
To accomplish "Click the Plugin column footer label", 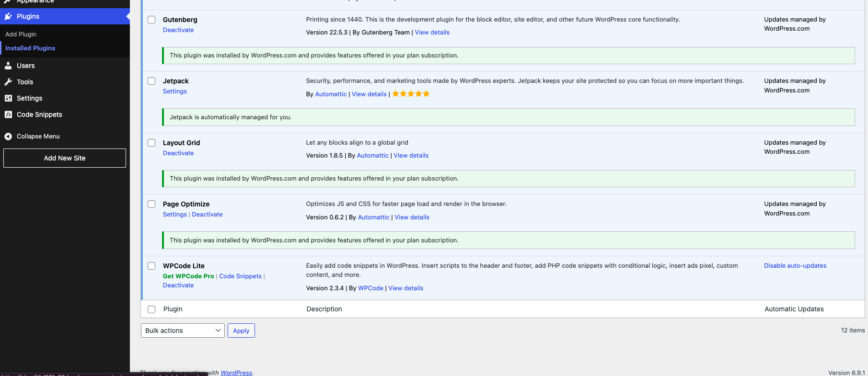I will [173, 309].
